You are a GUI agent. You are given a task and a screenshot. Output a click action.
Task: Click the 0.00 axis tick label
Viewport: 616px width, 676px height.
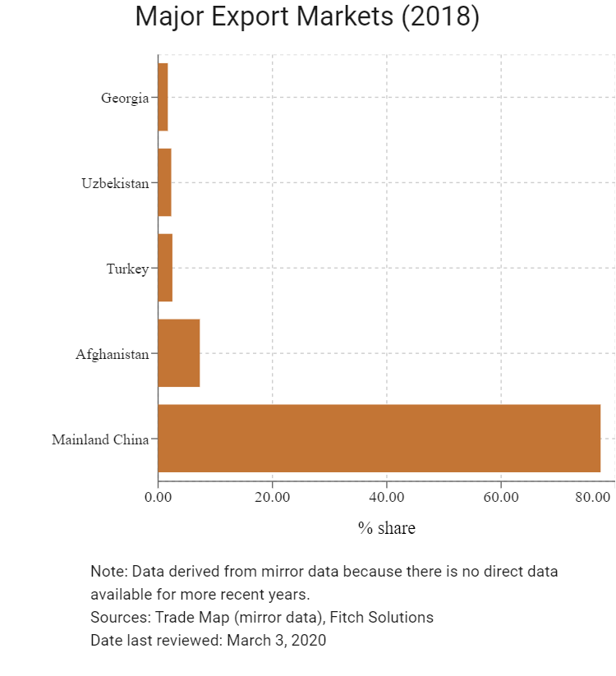point(158,497)
